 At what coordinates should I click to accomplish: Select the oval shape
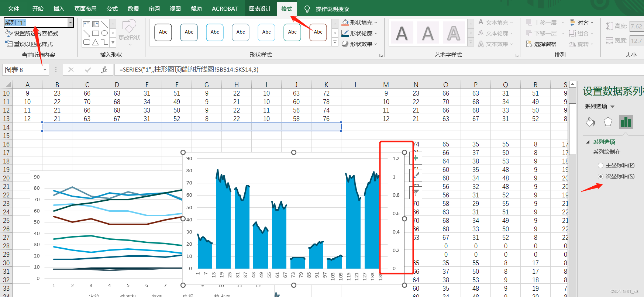[105, 33]
